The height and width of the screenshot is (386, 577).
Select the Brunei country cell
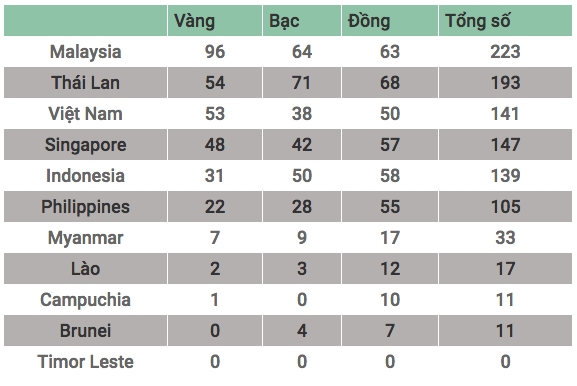(85, 330)
